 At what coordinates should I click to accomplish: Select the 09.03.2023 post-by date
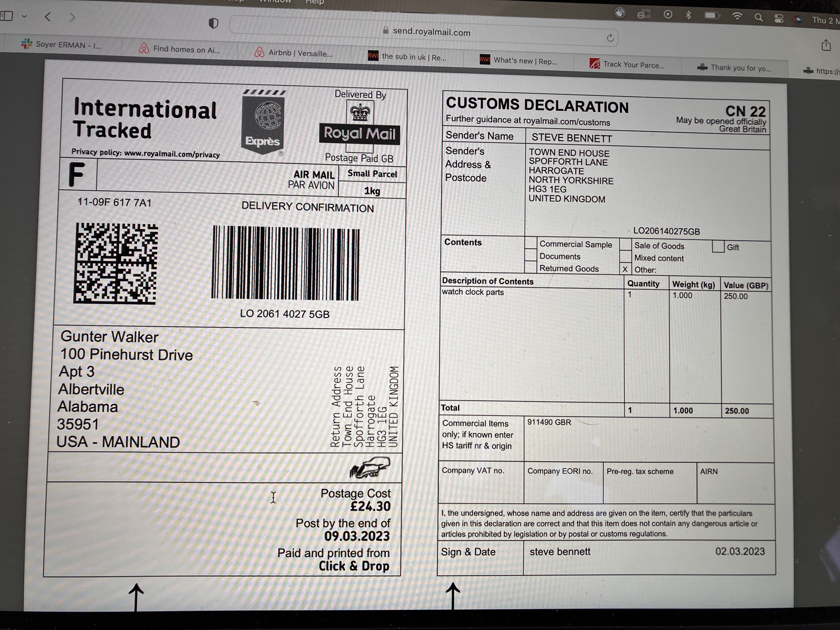[x=357, y=536]
